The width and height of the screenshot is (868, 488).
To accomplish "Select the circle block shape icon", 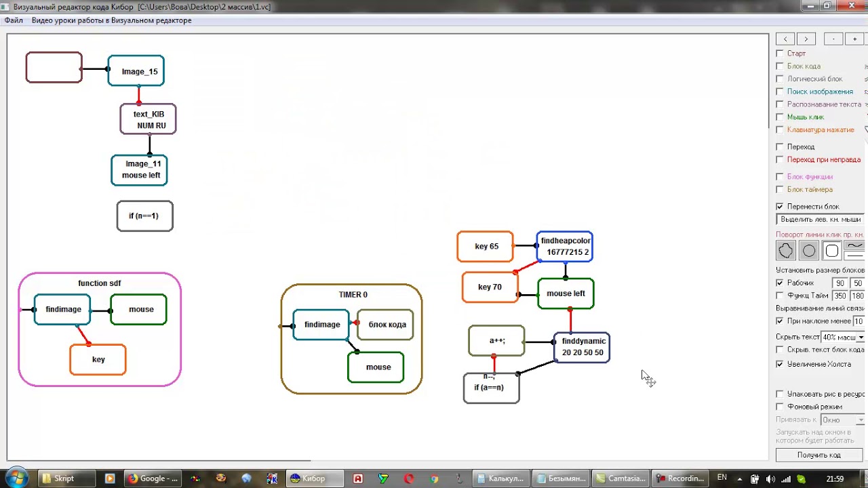I will pos(808,251).
